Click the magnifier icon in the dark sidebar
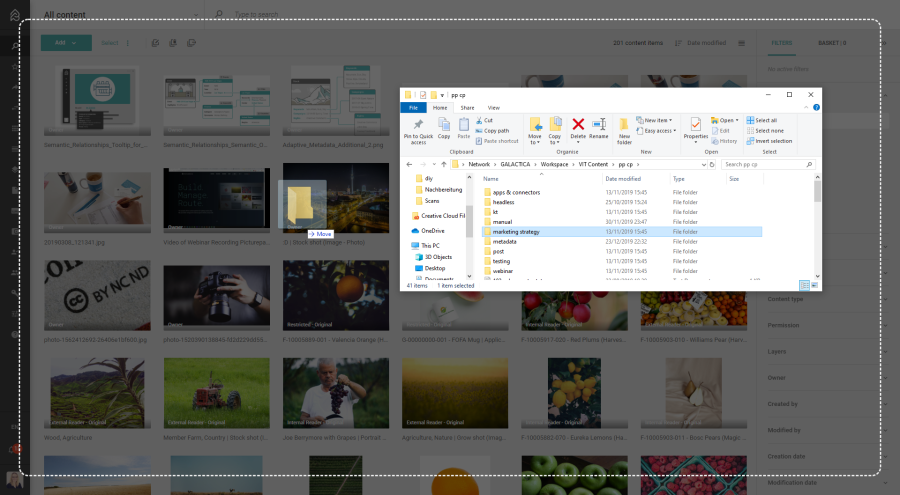The image size is (900, 495). (x=15, y=46)
